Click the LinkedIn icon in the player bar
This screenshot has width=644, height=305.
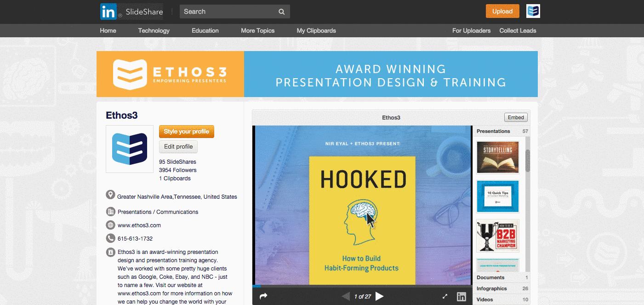click(461, 297)
